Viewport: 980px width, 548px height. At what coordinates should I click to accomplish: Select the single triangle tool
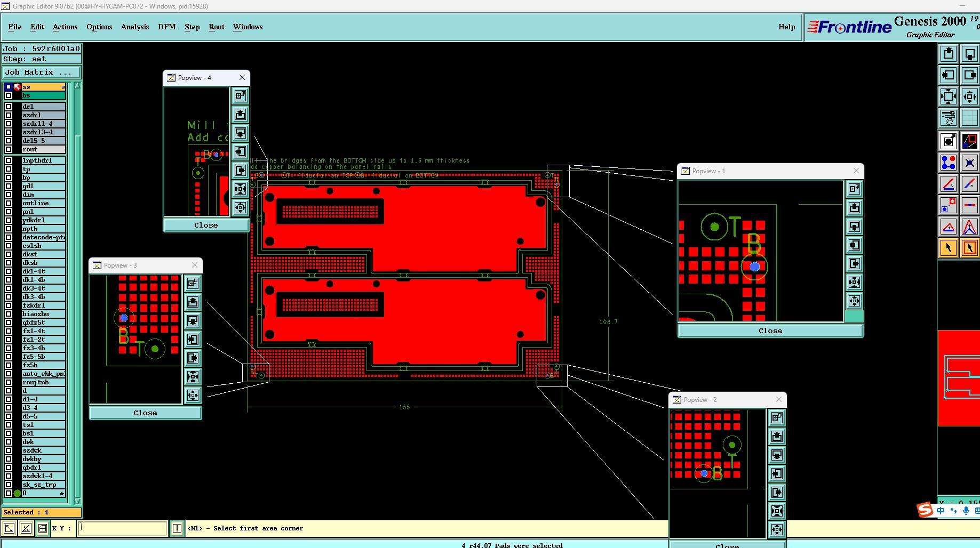949,227
